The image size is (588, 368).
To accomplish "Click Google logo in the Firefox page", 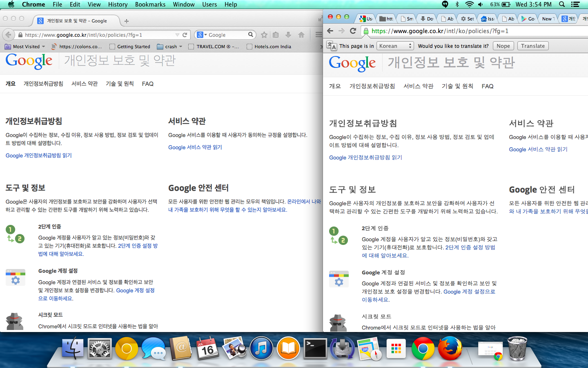I will (29, 61).
